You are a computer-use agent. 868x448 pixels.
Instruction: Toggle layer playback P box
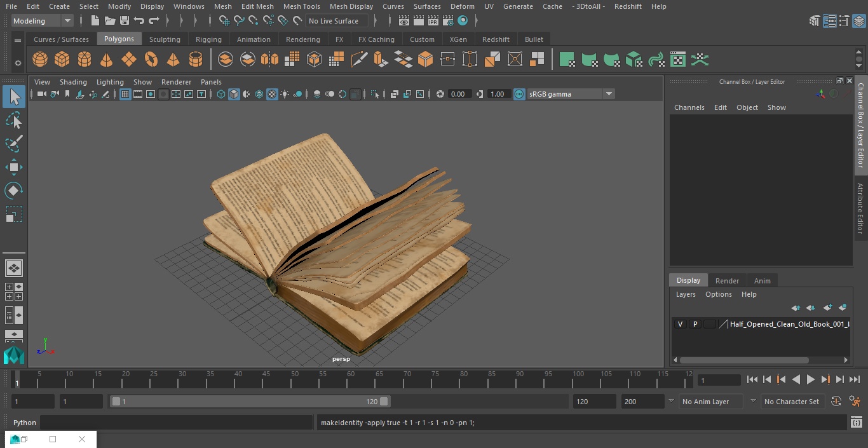coord(695,324)
